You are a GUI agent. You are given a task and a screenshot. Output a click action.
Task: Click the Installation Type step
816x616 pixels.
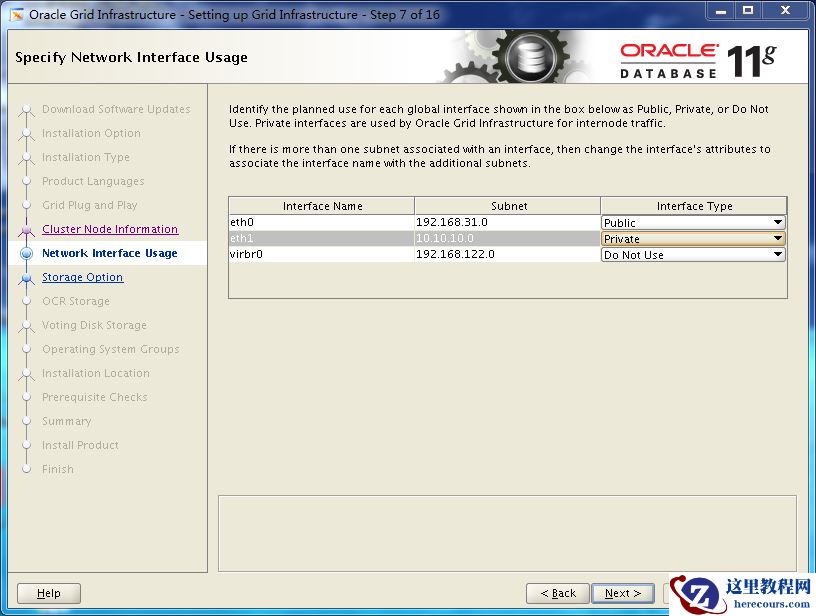point(86,157)
